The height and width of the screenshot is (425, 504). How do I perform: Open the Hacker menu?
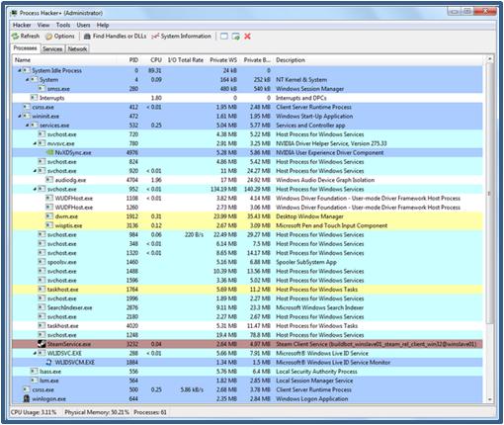(x=22, y=25)
